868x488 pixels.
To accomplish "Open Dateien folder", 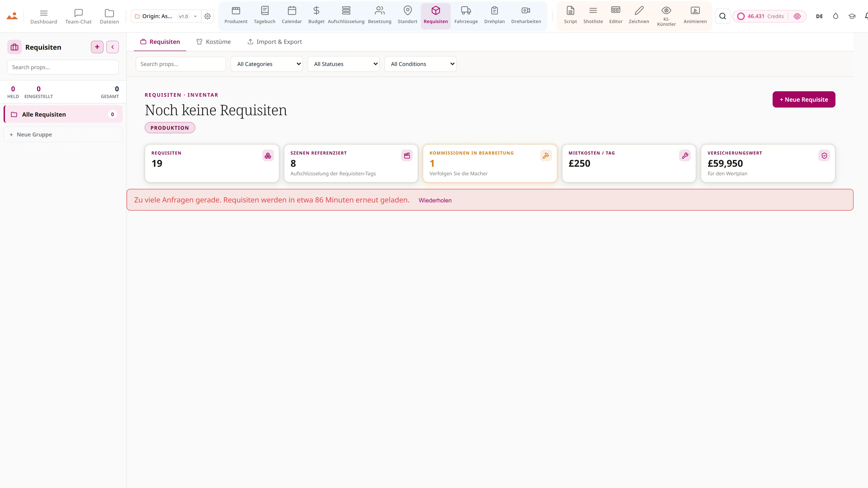I will tap(109, 16).
